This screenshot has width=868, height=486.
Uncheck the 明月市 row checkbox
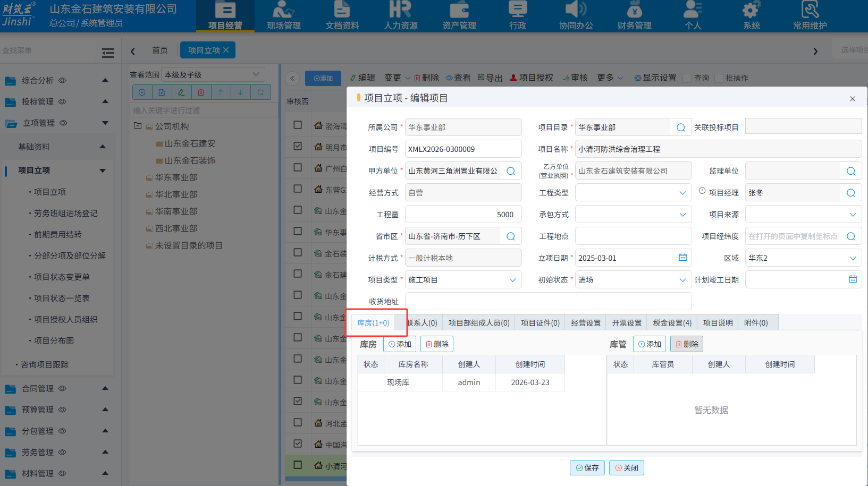pos(298,146)
